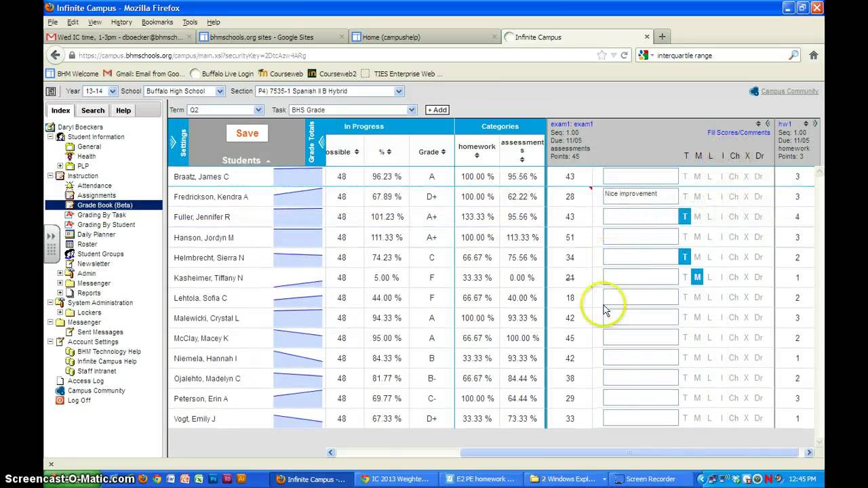Toggle M flag for Kasheimer, Tiffany N

(697, 277)
